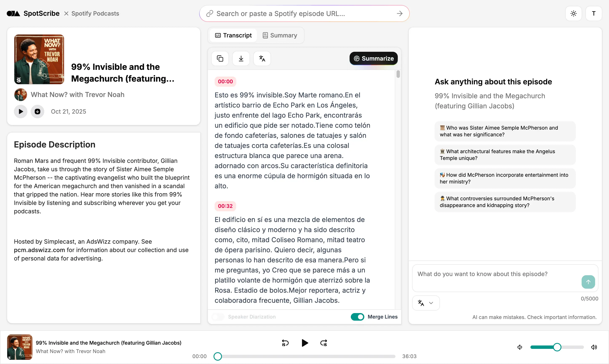This screenshot has height=364, width=609.
Task: Click the player bar episode title
Action: point(108,343)
